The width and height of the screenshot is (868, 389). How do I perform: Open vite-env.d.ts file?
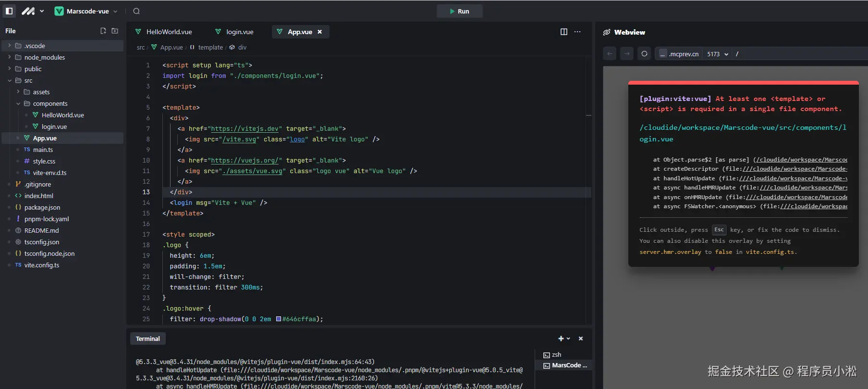(x=62, y=173)
